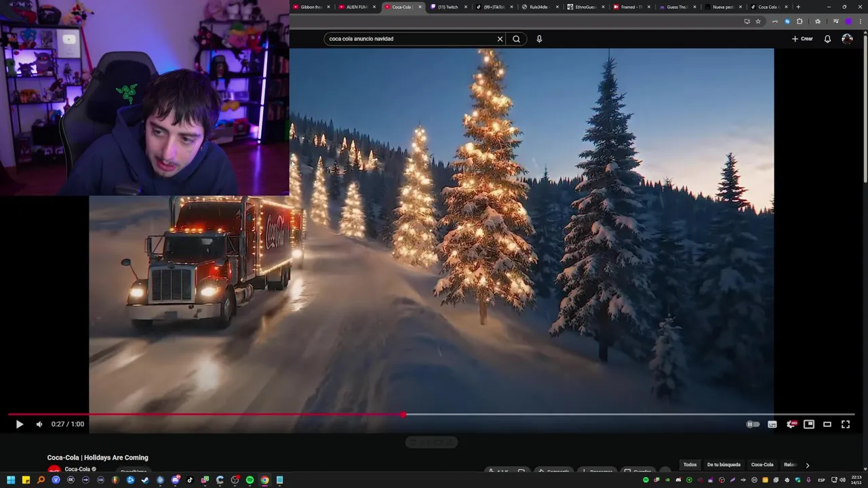The width and height of the screenshot is (868, 488).
Task: Open Steam from the taskbar
Action: tap(145, 480)
